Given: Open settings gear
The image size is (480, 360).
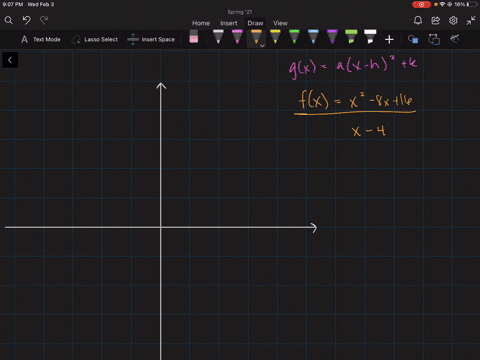Looking at the screenshot, I should point(453,21).
